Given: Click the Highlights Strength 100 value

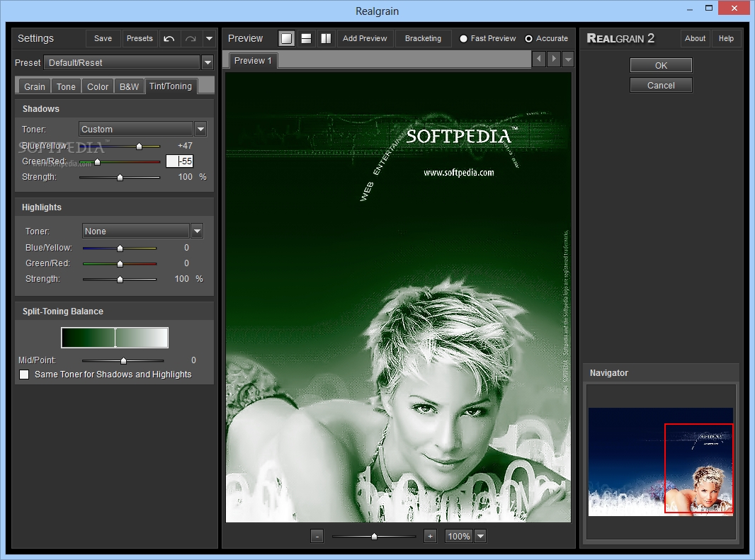Looking at the screenshot, I should (x=181, y=279).
